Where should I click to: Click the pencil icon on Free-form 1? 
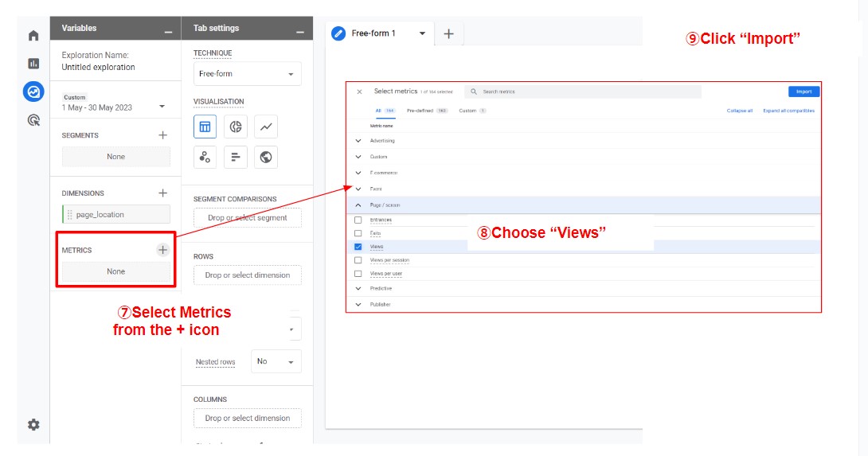[338, 33]
